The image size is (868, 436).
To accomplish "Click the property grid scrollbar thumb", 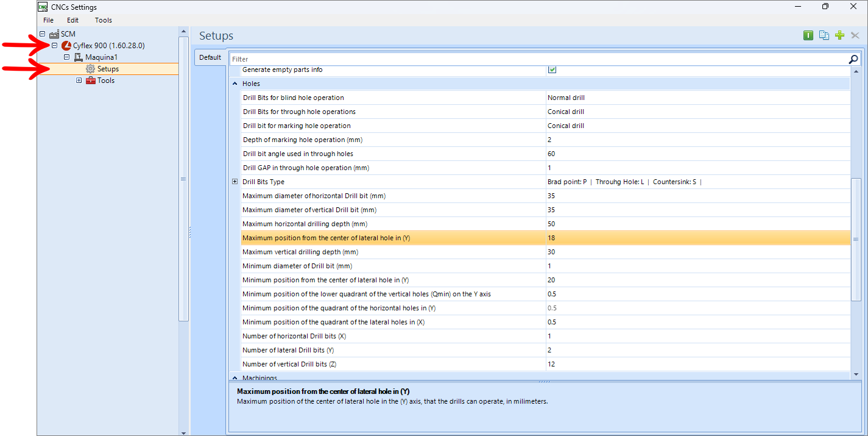I will (x=856, y=239).
